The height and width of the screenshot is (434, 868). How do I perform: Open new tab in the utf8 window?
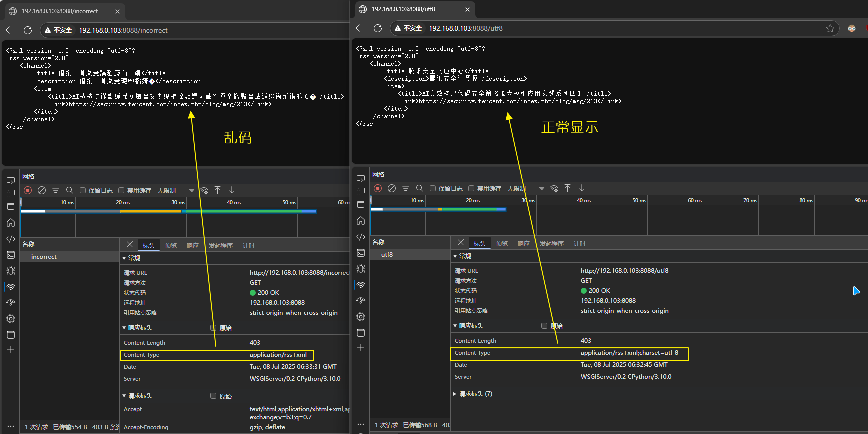[x=484, y=9]
